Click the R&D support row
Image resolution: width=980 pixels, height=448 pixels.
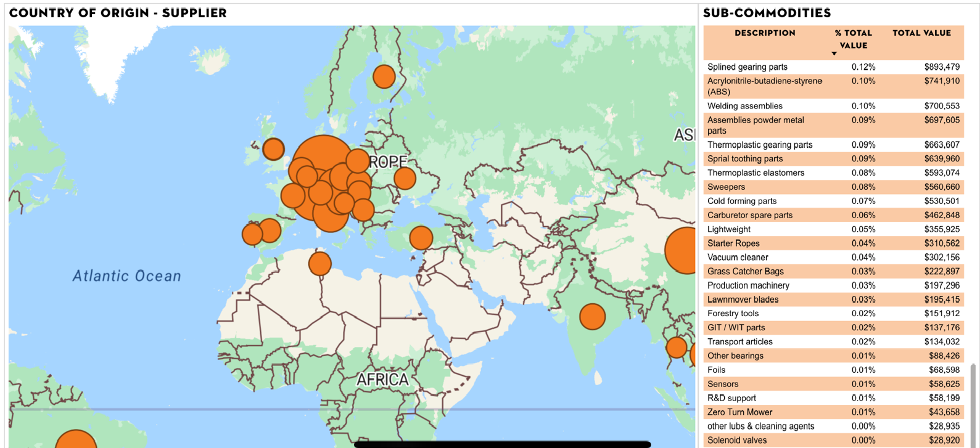point(833,398)
